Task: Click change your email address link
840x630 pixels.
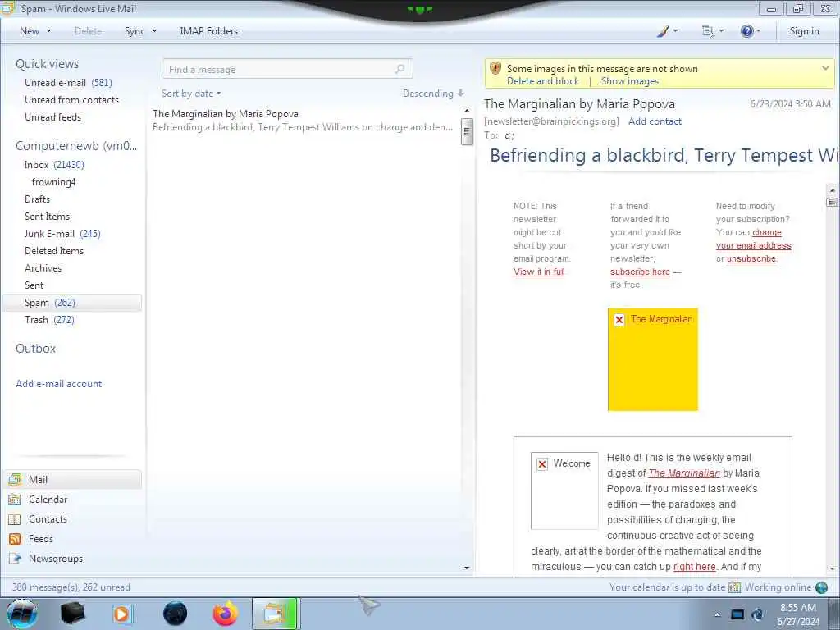Action: tap(754, 239)
